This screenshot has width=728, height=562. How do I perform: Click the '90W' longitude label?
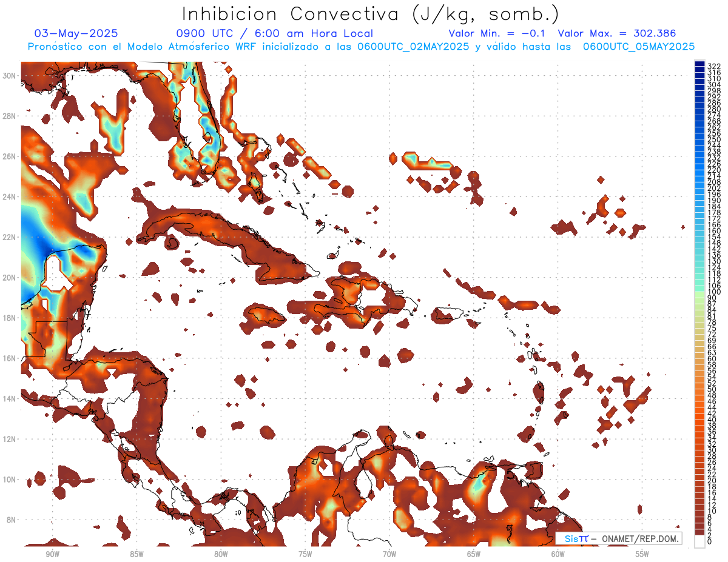pyautogui.click(x=52, y=554)
